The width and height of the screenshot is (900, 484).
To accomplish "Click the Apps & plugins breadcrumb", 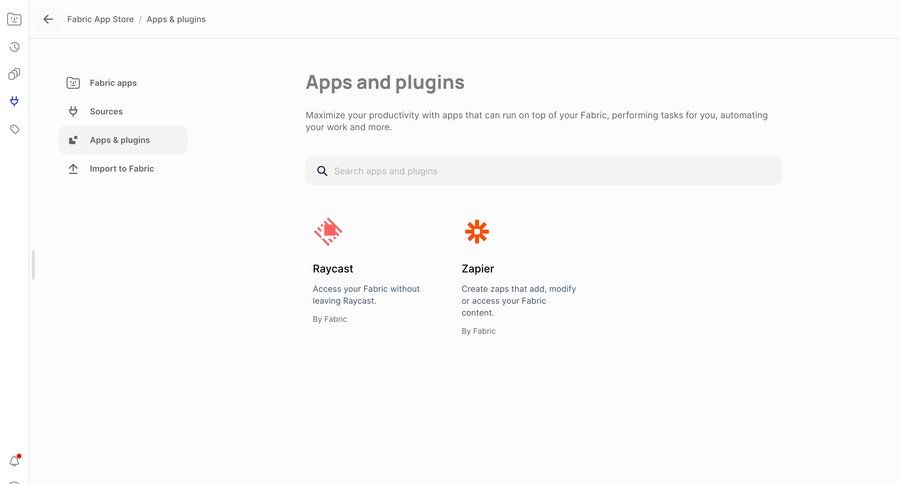I will click(x=176, y=19).
